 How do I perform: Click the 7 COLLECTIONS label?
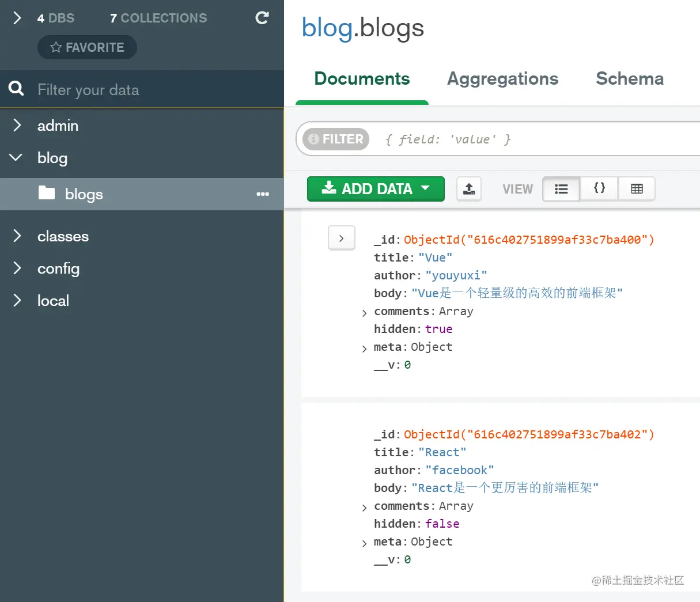coord(158,18)
